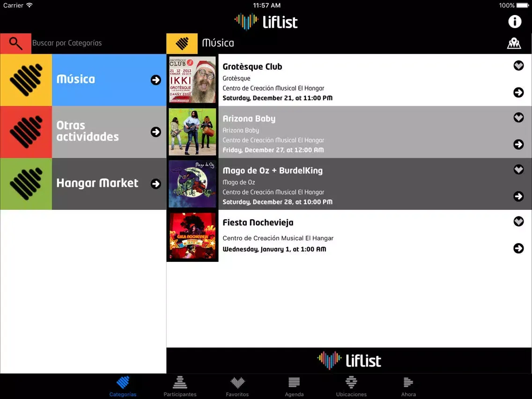This screenshot has height=399, width=532.
Task: Select the Hangar Market category label
Action: pos(97,183)
